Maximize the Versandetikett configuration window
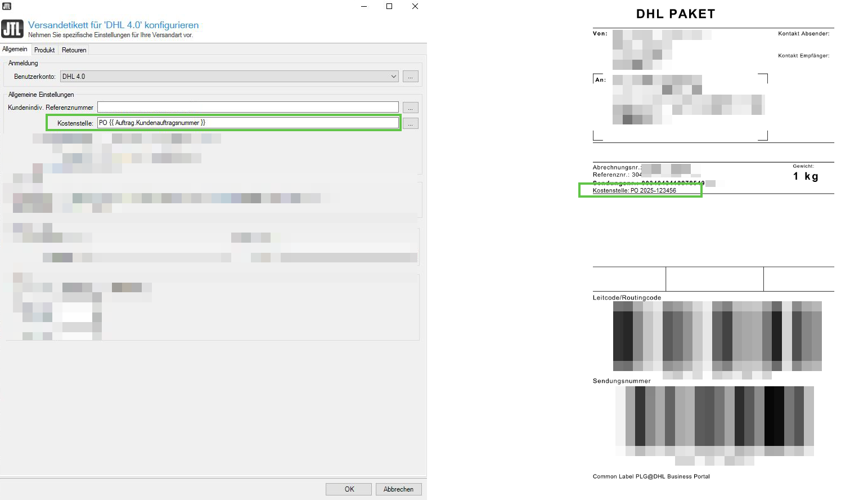The width and height of the screenshot is (868, 500). pyautogui.click(x=389, y=6)
